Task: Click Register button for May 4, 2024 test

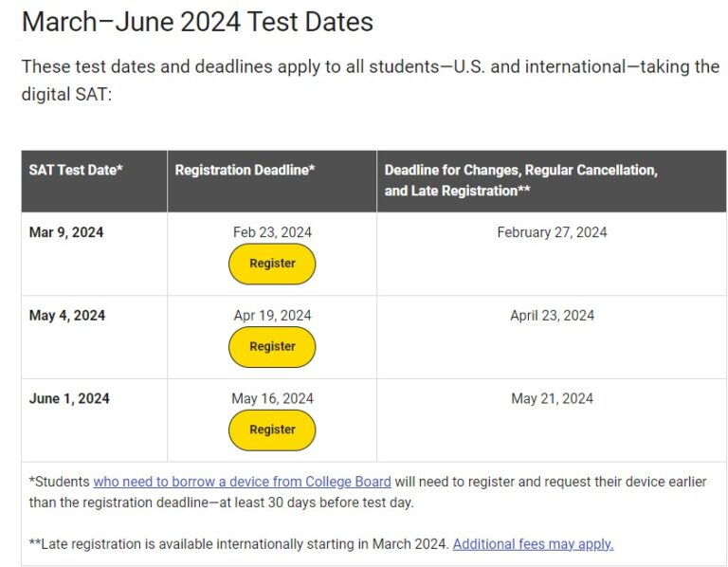Action: click(x=272, y=347)
